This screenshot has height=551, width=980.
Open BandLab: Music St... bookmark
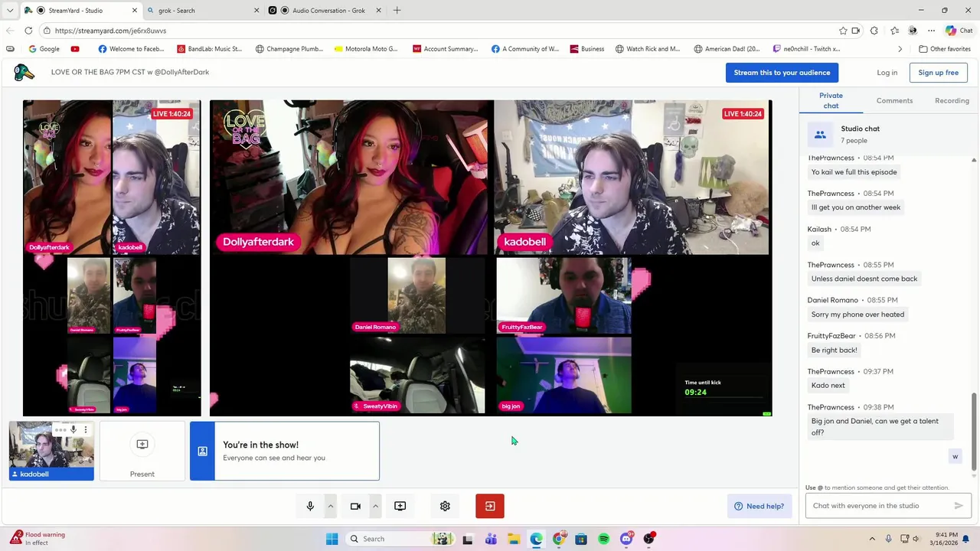click(210, 49)
